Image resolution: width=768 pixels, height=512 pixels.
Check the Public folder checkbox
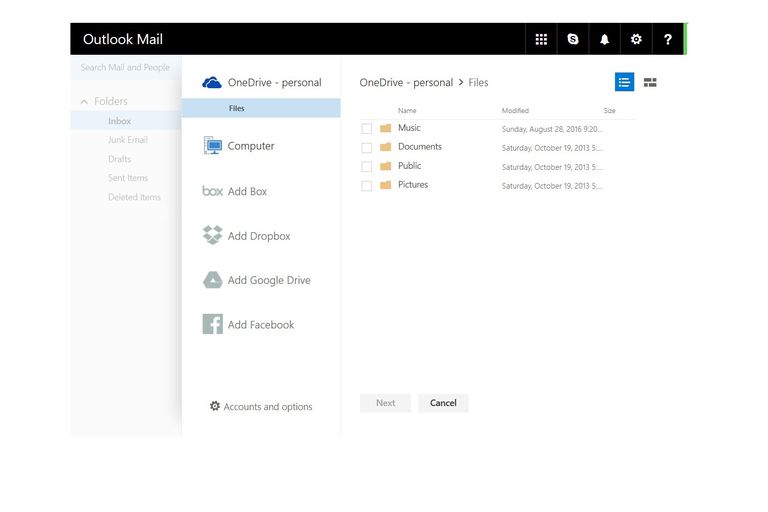coord(366,167)
